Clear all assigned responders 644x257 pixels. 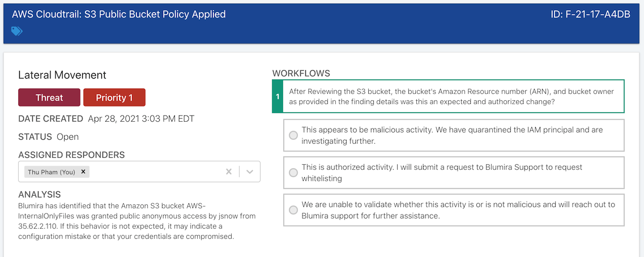(x=229, y=172)
